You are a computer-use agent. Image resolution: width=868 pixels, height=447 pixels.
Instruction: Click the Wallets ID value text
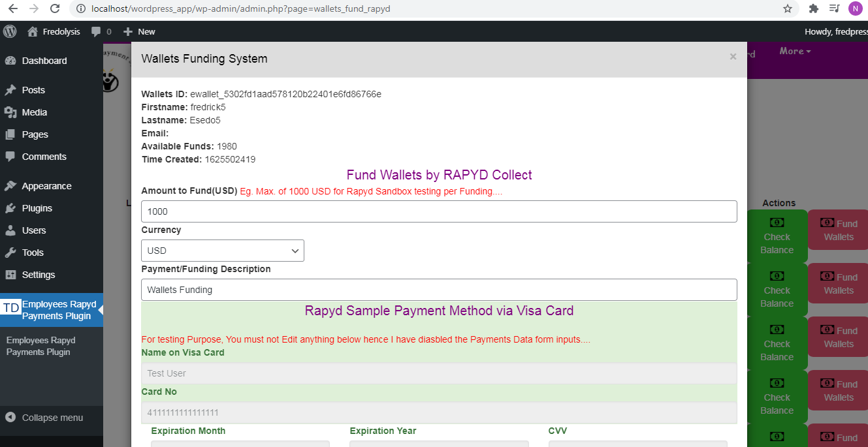pos(285,94)
